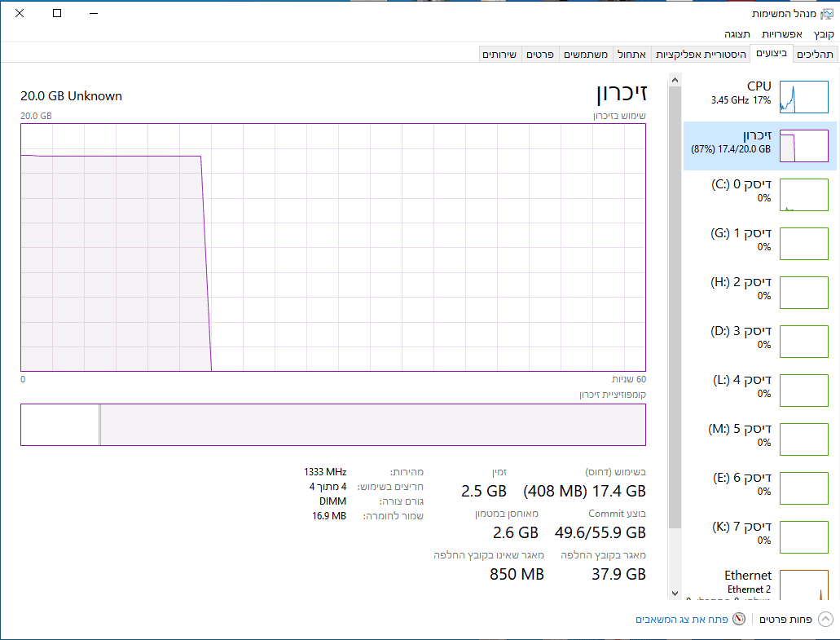
Task: Click the 850 MB non-paged pool value
Action: (517, 575)
